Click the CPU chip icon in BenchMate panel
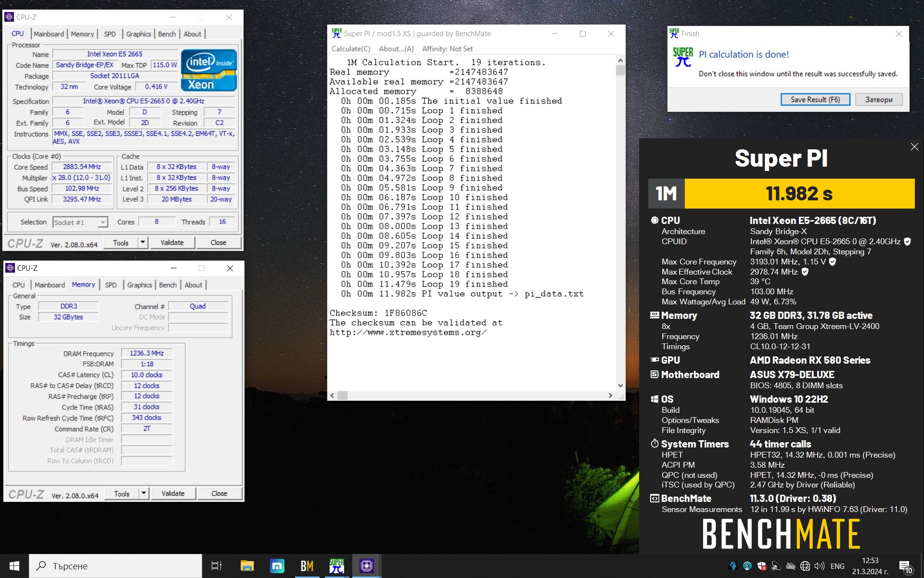The image size is (924, 578). click(x=654, y=221)
